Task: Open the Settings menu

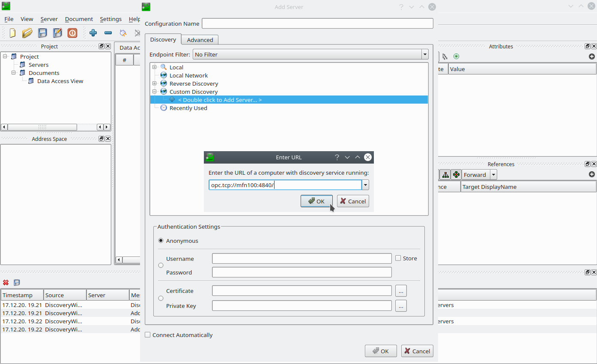Action: coord(110,19)
